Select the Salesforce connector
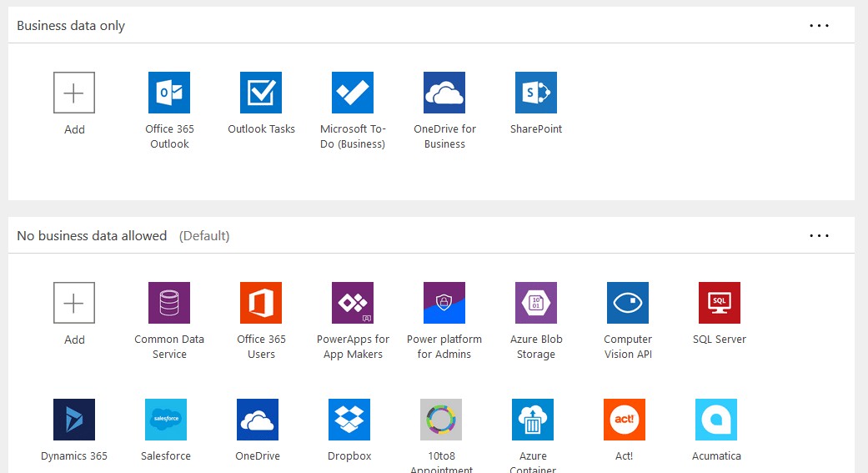 point(166,420)
